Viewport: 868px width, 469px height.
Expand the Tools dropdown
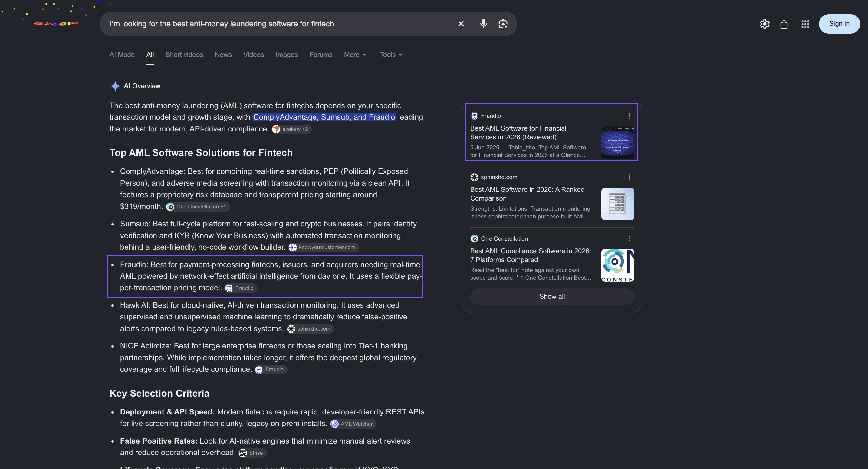[391, 55]
